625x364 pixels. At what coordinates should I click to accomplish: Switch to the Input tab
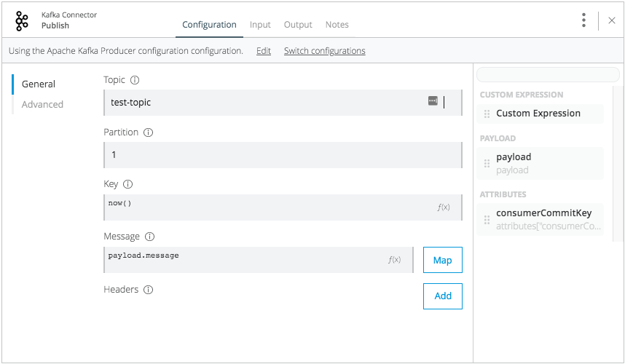[260, 25]
